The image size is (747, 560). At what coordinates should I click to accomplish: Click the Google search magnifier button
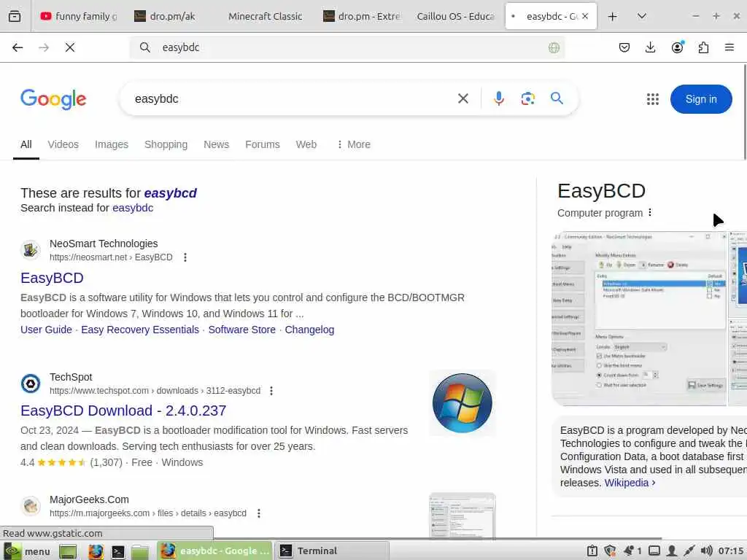(x=557, y=98)
